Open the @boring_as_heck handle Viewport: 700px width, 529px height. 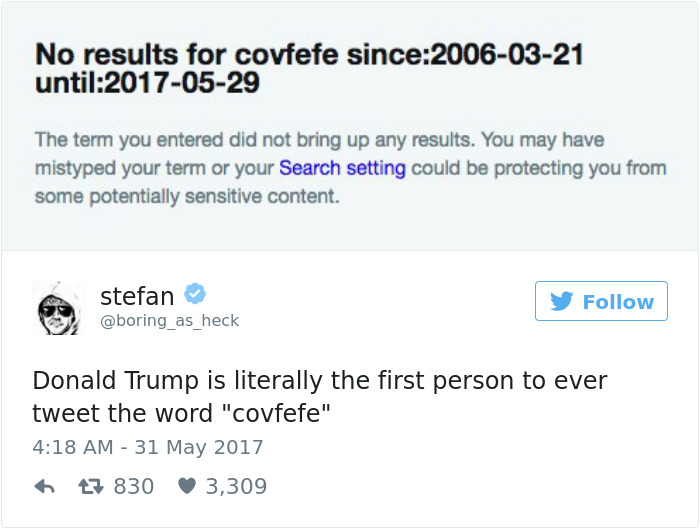pos(169,321)
